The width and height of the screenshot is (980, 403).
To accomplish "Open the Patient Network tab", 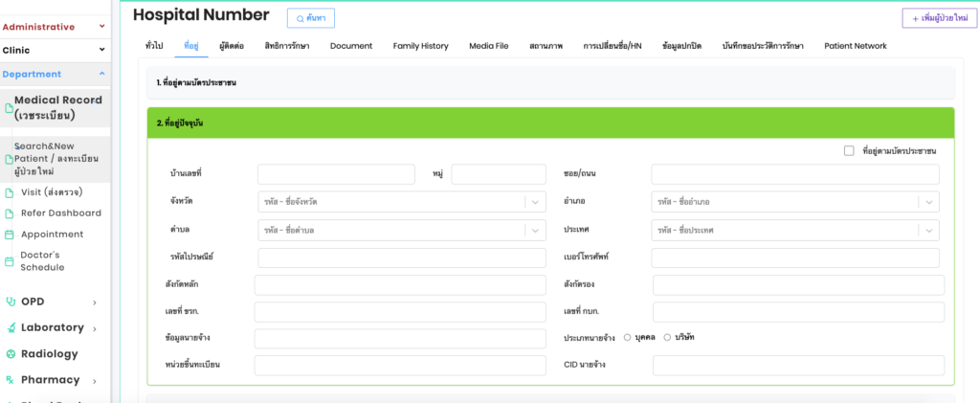I will pos(855,46).
